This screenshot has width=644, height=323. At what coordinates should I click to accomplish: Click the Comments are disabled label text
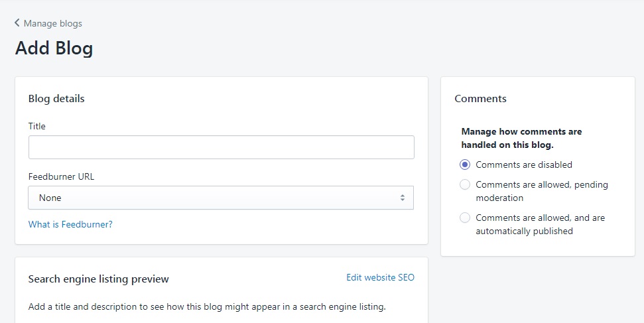point(524,164)
